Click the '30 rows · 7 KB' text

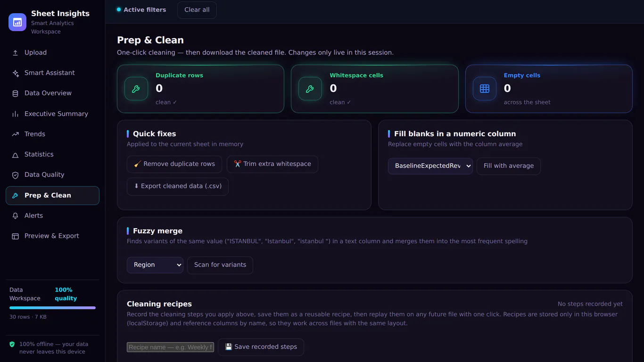[28, 317]
